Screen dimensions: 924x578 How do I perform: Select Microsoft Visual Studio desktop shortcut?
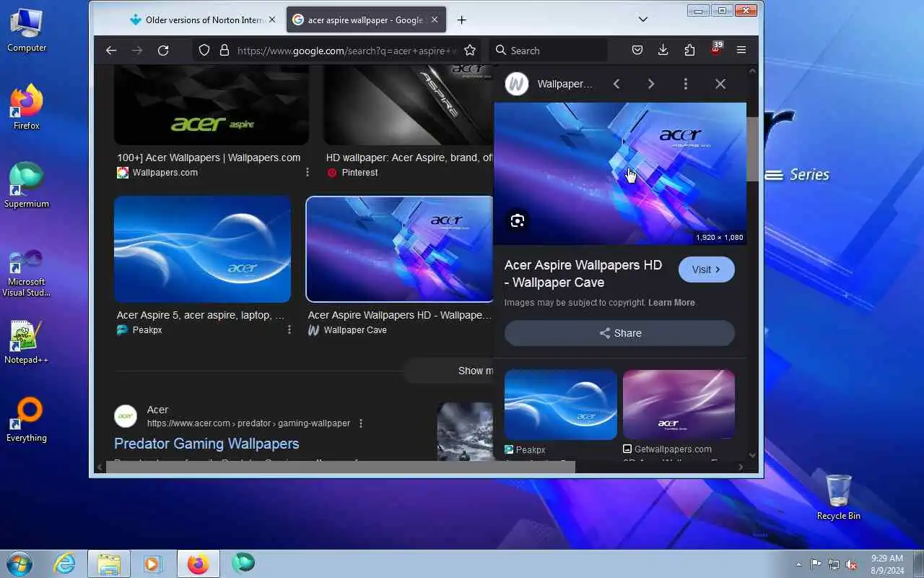[27, 272]
